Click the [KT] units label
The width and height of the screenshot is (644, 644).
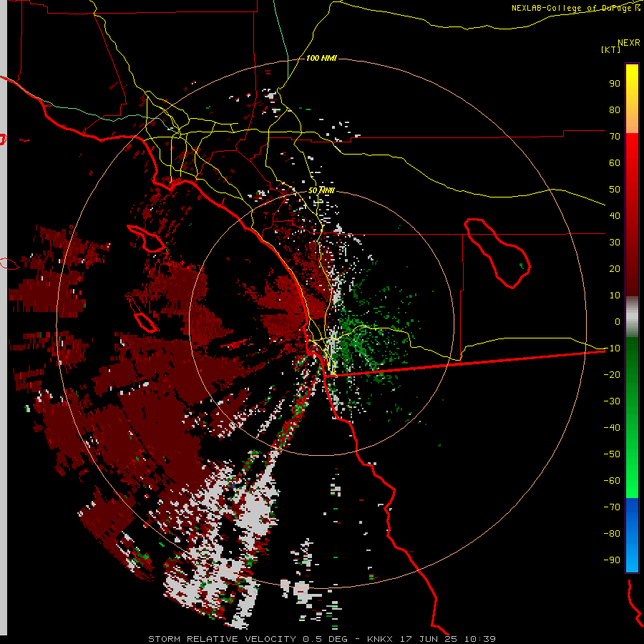(610, 49)
